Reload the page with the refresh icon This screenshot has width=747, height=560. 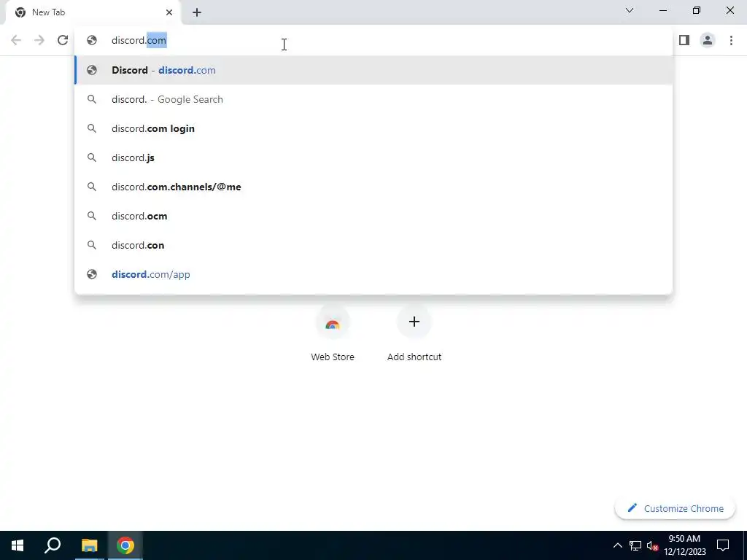(x=63, y=41)
